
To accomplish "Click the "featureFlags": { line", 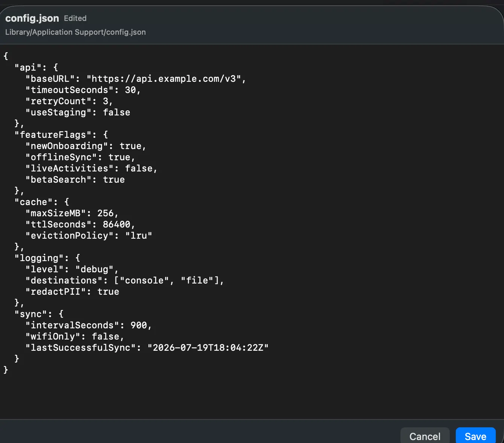I will (x=61, y=135).
